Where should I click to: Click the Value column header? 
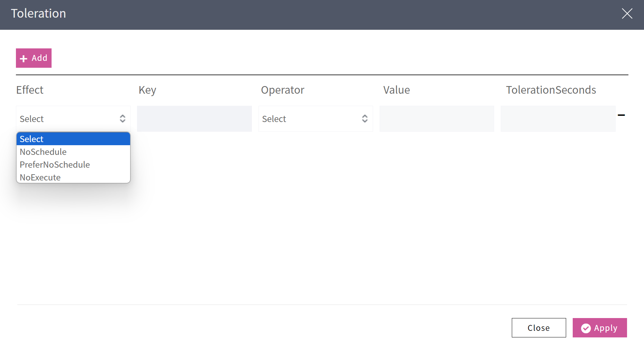coord(396,90)
